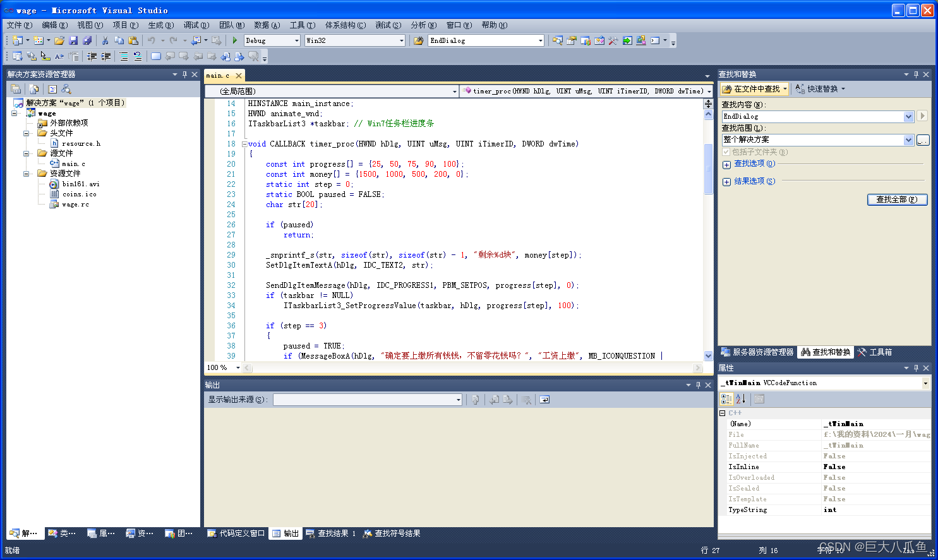Select the Alphabetical sort icon in Properties panel
The width and height of the screenshot is (938, 560).
click(x=740, y=398)
